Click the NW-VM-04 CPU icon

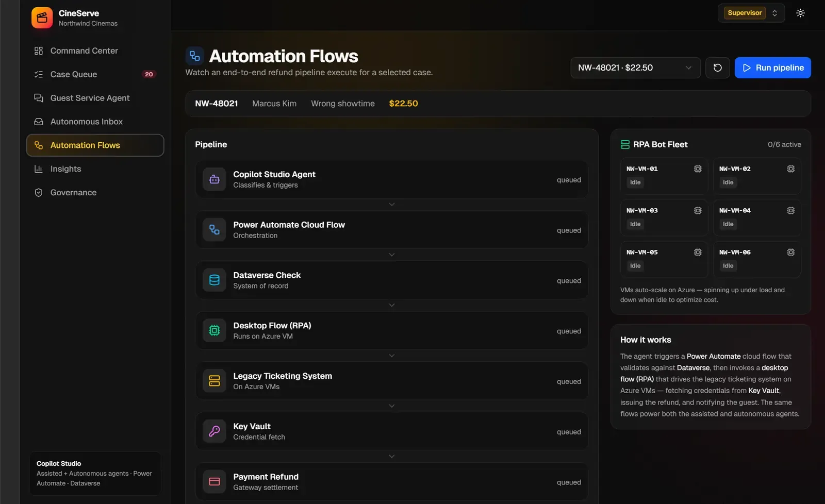(x=790, y=211)
